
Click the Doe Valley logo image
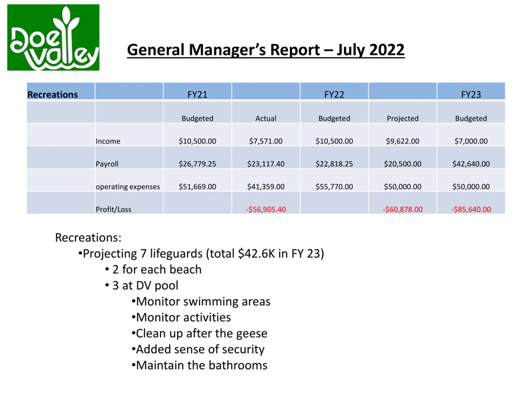pos(53,37)
